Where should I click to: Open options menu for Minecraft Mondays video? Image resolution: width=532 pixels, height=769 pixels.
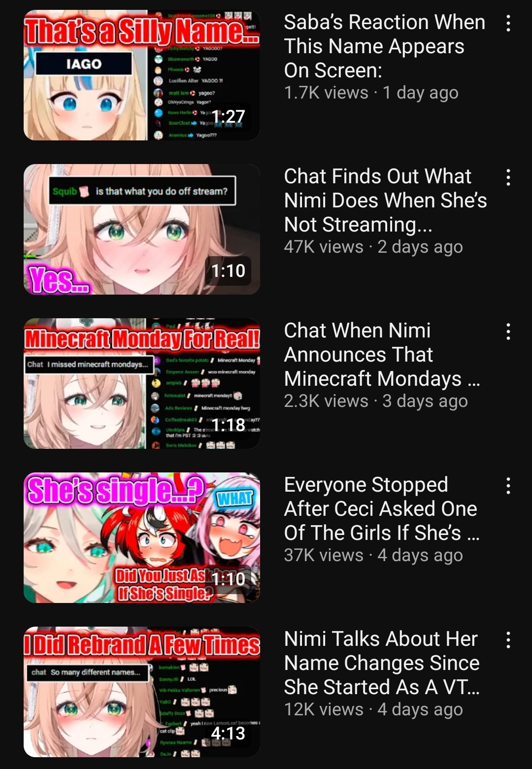[508, 332]
